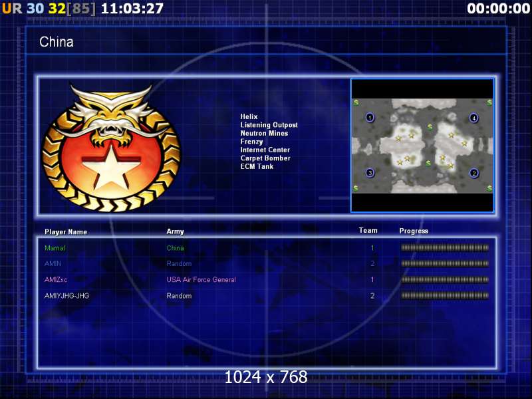532x399 pixels.
Task: Click the 11:03:27 clock overlay
Action: pyautogui.click(x=132, y=9)
